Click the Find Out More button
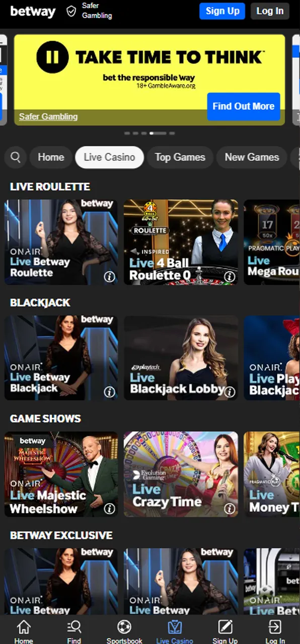This screenshot has height=644, width=300. (244, 106)
